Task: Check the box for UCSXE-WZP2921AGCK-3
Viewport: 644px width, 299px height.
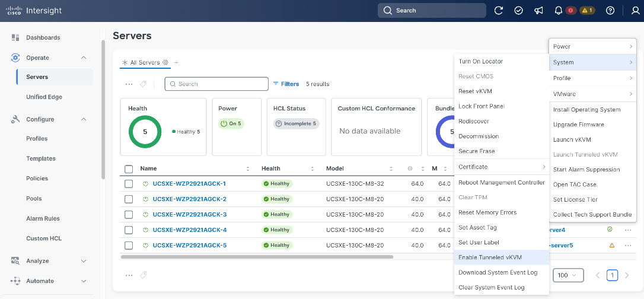Action: (129, 214)
